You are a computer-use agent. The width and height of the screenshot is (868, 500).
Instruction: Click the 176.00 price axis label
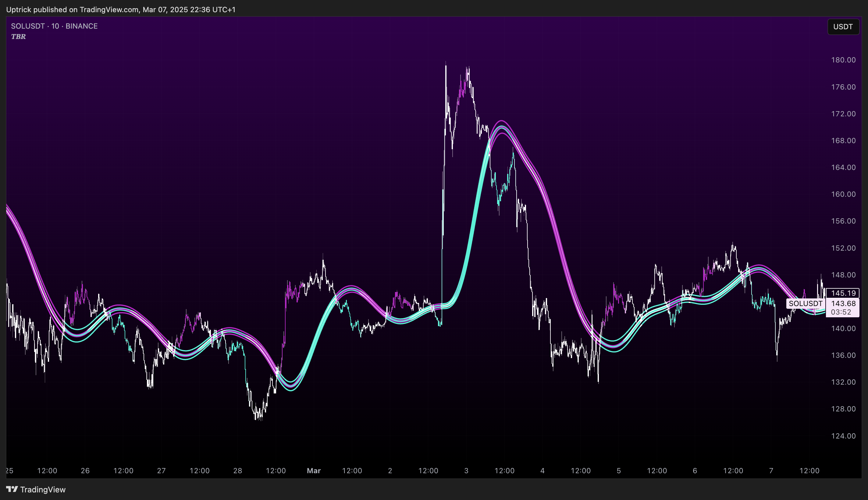click(843, 87)
